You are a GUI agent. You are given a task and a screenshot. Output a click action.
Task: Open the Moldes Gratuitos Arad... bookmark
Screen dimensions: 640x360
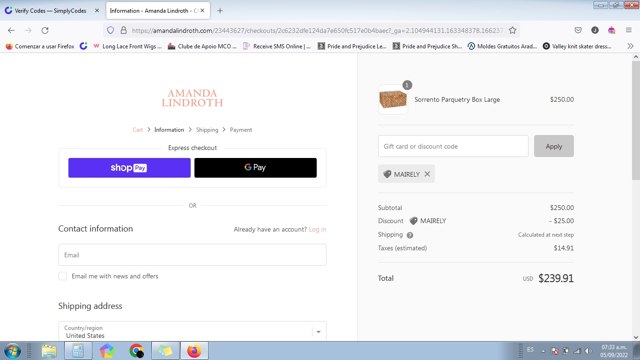coord(502,46)
